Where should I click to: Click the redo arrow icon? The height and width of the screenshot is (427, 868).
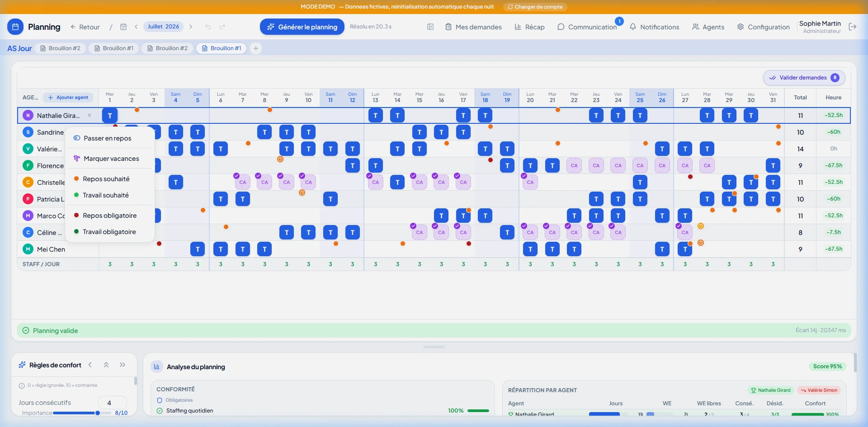pyautogui.click(x=222, y=27)
